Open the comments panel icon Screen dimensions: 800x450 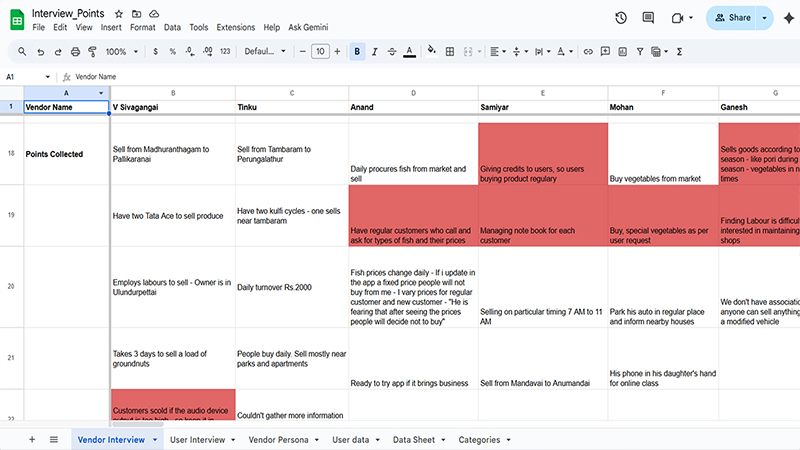tap(648, 18)
